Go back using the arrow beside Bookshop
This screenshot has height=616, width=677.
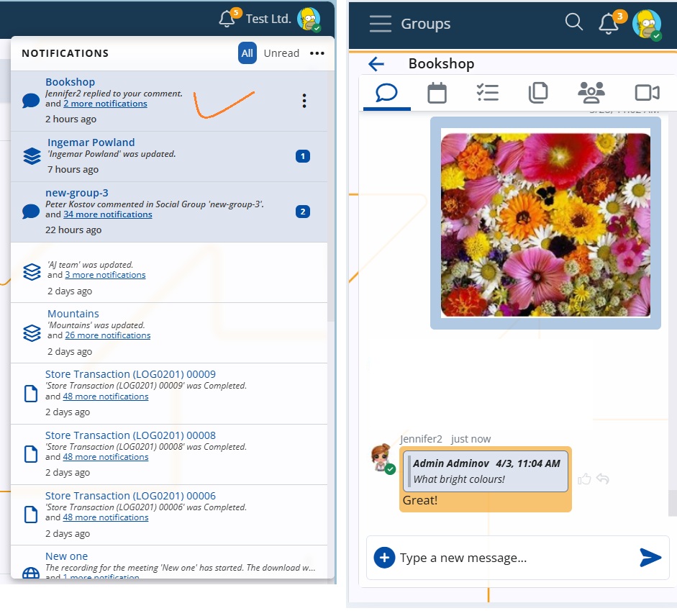(376, 64)
